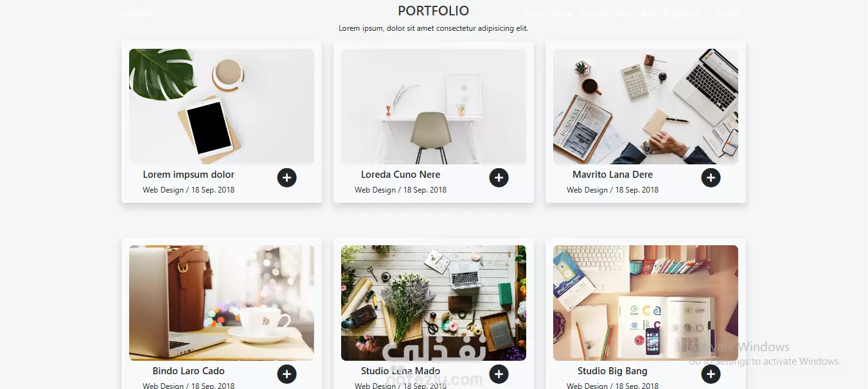Screen dimensions: 868x389
Task: Open the white desk and chair image
Action: click(x=434, y=107)
